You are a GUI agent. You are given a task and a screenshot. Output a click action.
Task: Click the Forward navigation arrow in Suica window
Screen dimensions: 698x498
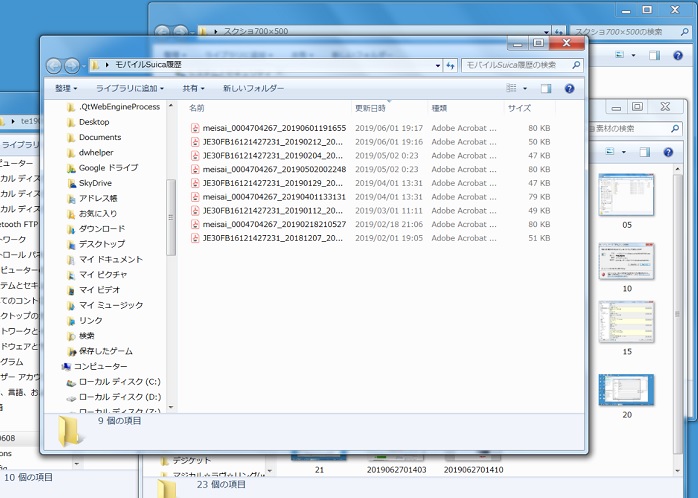[x=72, y=66]
